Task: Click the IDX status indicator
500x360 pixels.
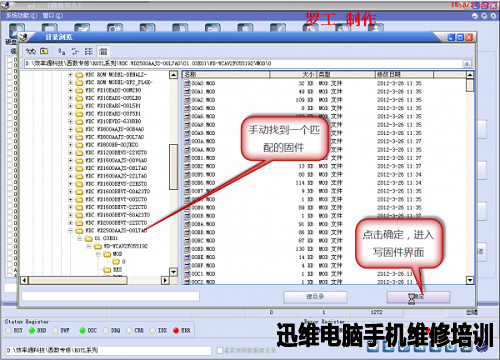Action: click(x=153, y=330)
